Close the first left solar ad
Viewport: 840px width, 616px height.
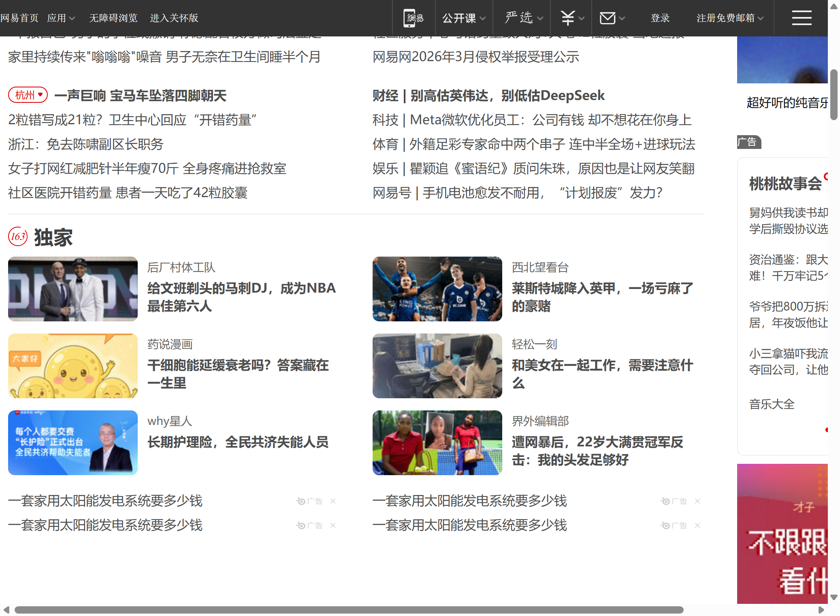(x=333, y=501)
